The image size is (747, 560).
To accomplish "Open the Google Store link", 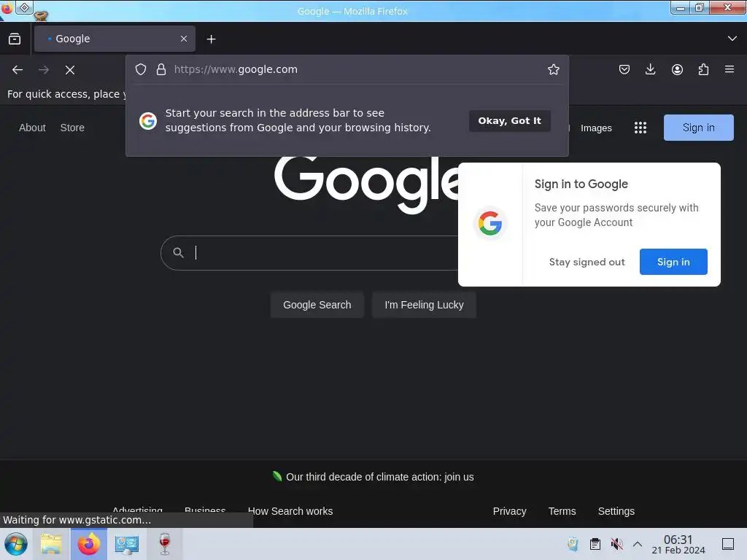I will coord(72,128).
